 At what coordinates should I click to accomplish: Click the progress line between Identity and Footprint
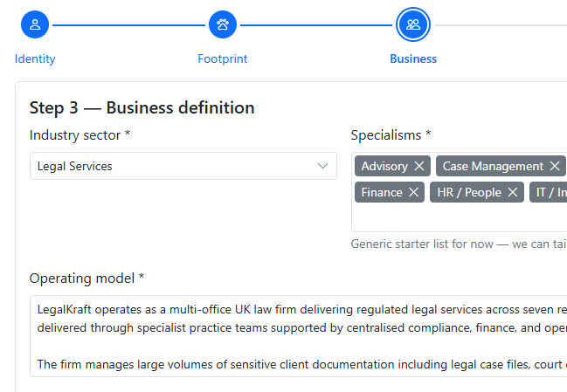[128, 24]
